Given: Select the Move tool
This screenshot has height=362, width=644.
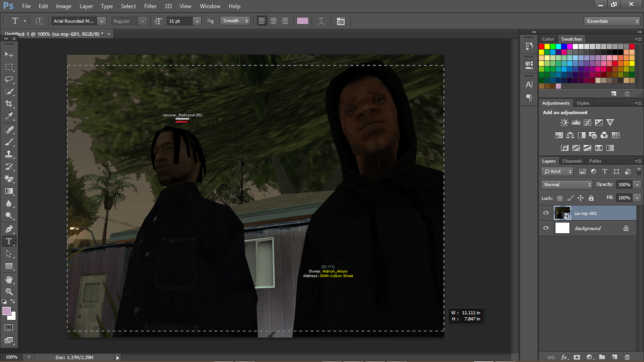Looking at the screenshot, I should pyautogui.click(x=9, y=54).
